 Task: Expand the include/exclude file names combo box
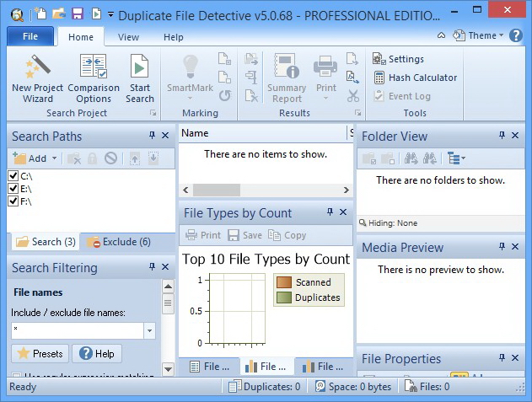pos(150,331)
